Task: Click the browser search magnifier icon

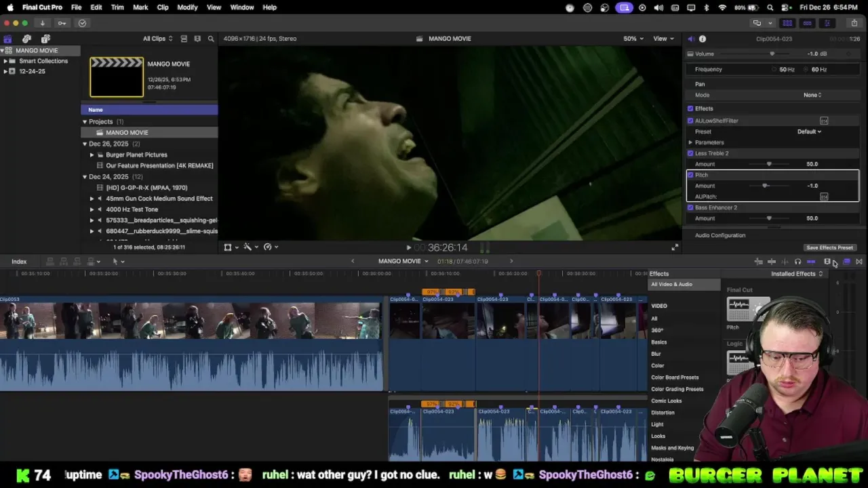Action: coord(211,39)
